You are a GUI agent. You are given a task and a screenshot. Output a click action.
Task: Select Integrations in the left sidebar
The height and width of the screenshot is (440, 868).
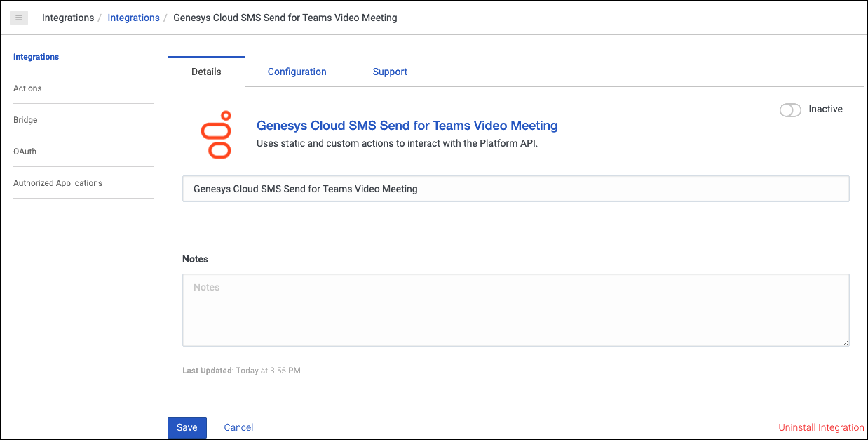coord(36,57)
